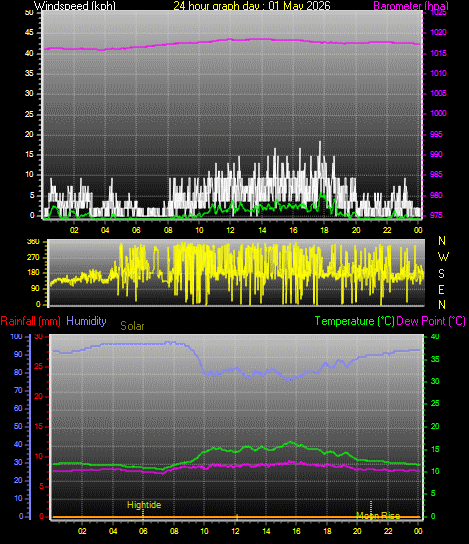The image size is (469, 544).
Task: Click the 50 humidity axis value
Action: [x=18, y=426]
